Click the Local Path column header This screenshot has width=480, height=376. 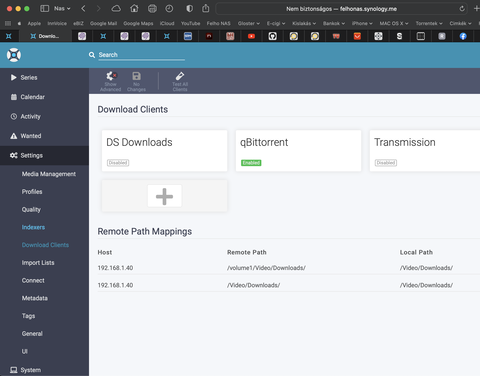pyautogui.click(x=416, y=252)
